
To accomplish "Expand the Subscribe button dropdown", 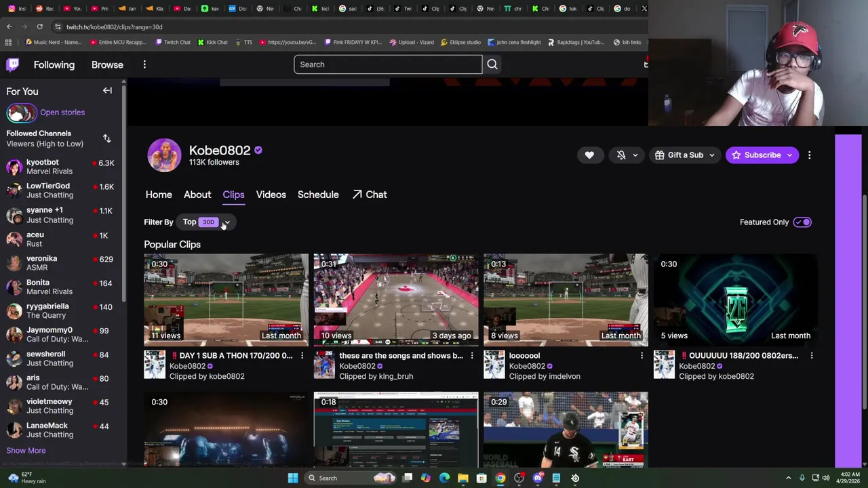I will [x=789, y=155].
